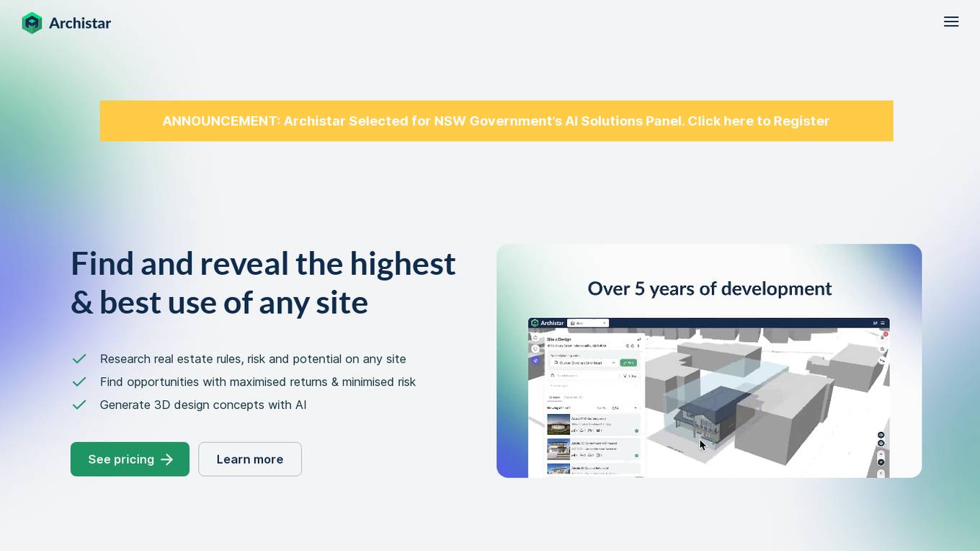Click the Learn more button
The height and width of the screenshot is (551, 980).
pos(250,459)
